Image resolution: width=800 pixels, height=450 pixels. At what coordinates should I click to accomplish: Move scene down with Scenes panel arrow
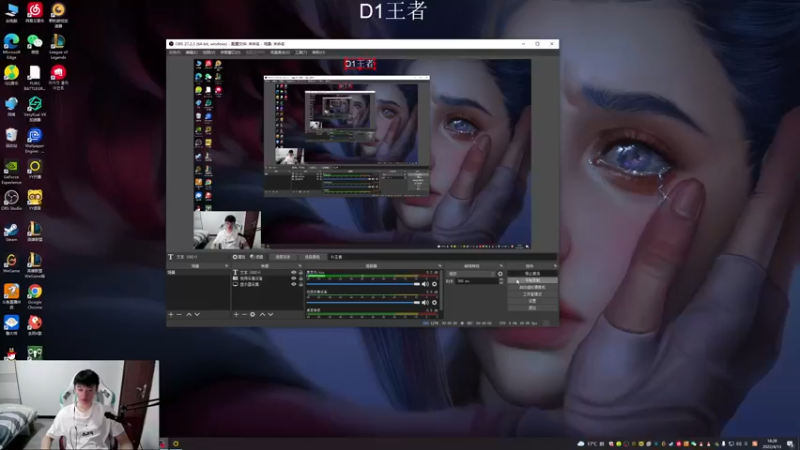(197, 314)
